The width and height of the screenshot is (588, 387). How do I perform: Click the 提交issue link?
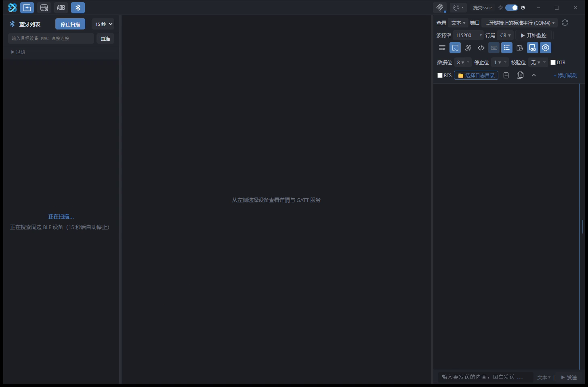483,8
